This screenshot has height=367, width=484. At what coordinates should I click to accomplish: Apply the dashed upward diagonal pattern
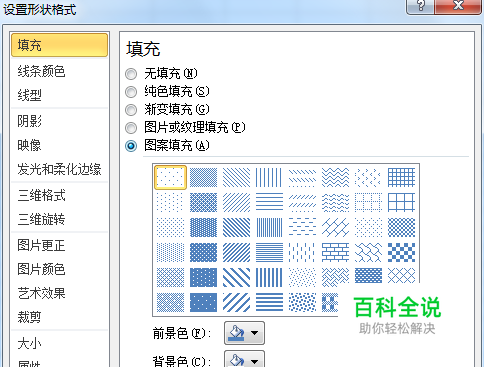click(302, 202)
